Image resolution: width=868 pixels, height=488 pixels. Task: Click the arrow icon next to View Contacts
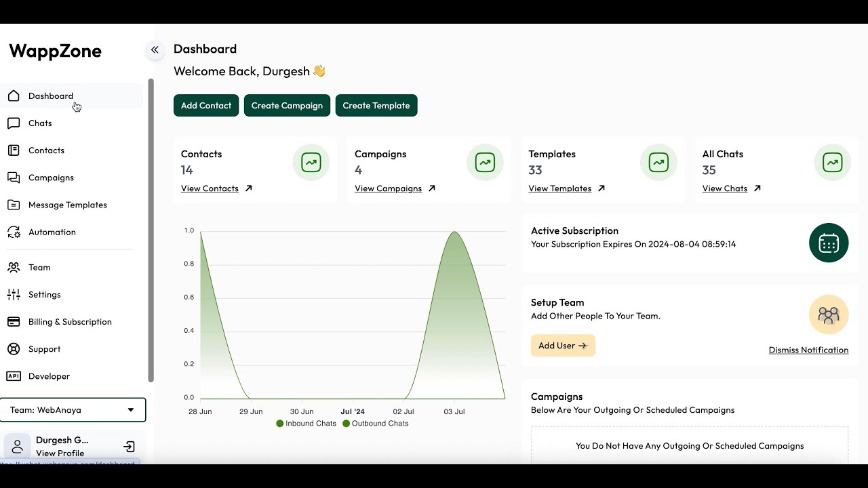pos(248,188)
